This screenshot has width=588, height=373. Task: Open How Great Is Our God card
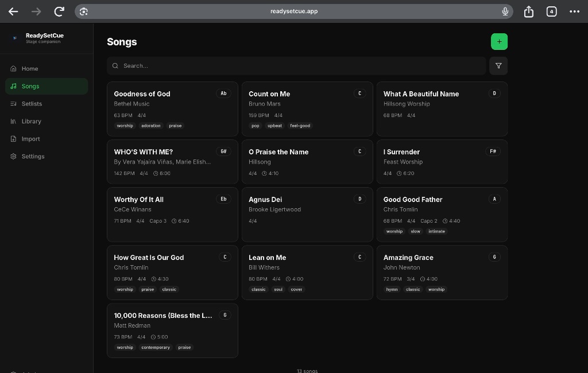(x=172, y=273)
